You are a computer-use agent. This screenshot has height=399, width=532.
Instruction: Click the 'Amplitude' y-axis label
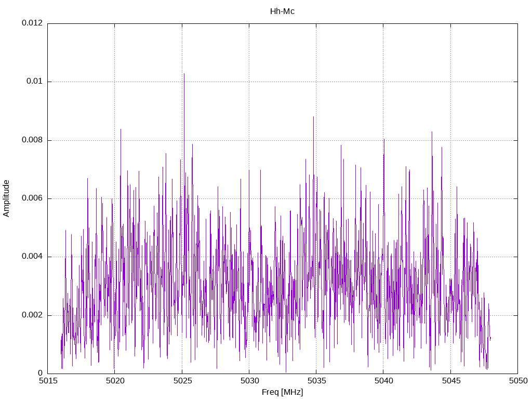tap(6, 198)
